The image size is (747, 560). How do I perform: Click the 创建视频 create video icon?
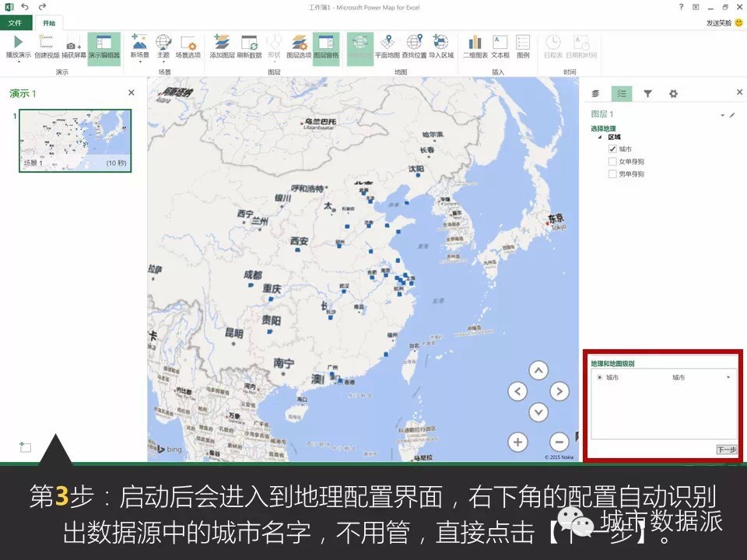(x=46, y=42)
